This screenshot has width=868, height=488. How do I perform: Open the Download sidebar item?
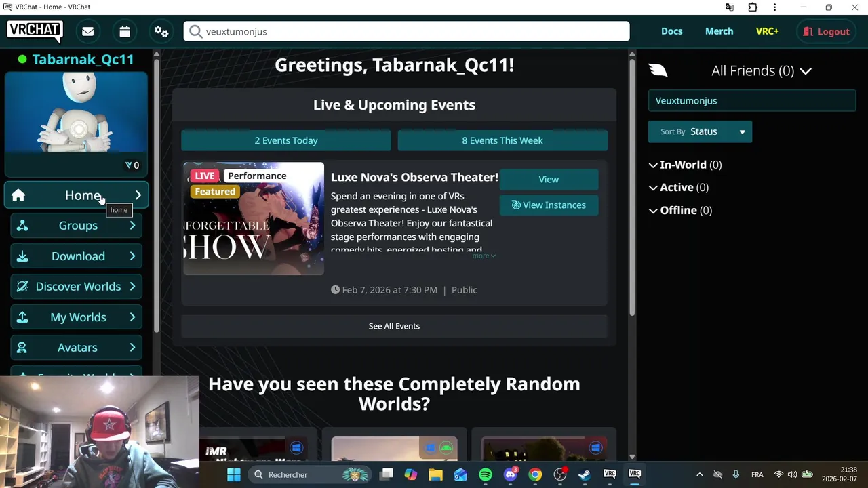click(x=76, y=256)
